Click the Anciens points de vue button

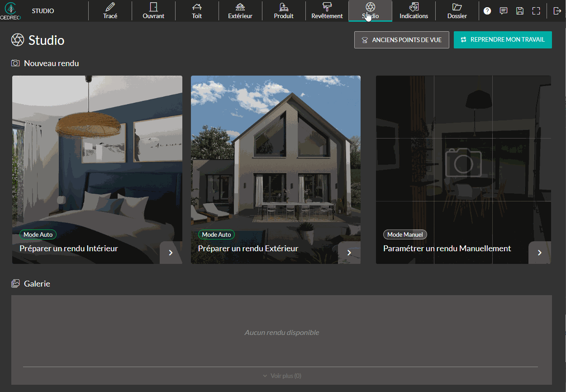point(401,40)
